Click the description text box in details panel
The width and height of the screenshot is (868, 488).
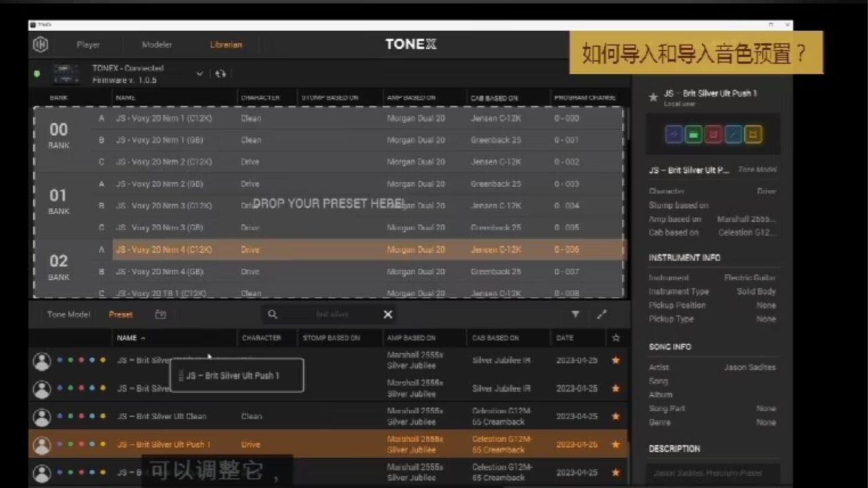[713, 474]
